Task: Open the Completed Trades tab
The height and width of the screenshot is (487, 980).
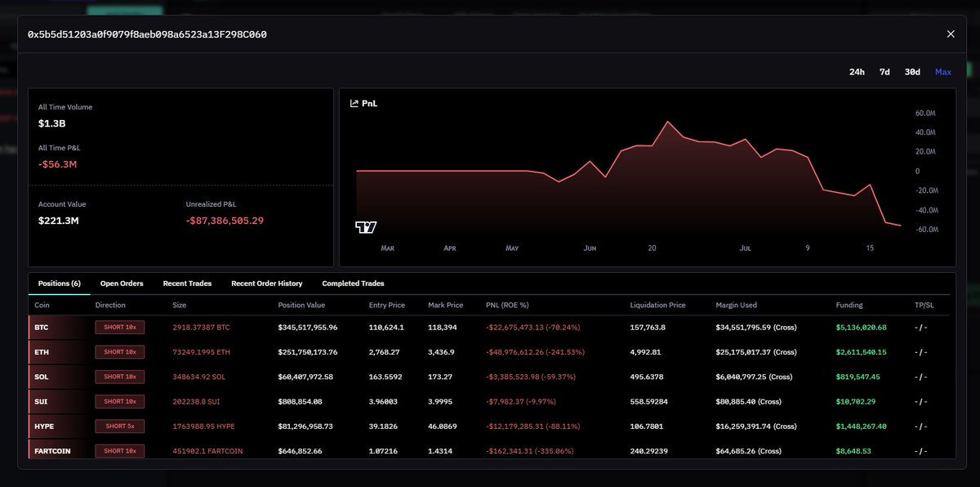Action: tap(353, 284)
